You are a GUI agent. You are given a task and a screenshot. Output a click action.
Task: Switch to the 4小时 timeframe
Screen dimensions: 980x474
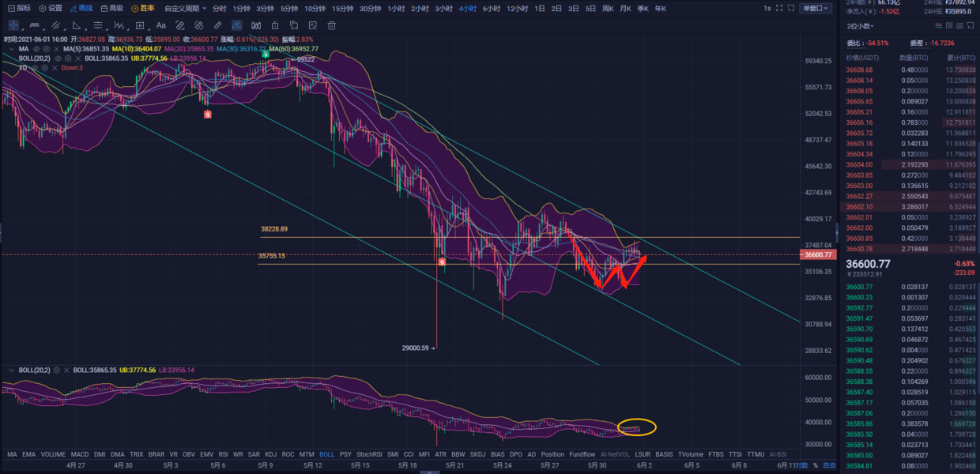(x=468, y=8)
